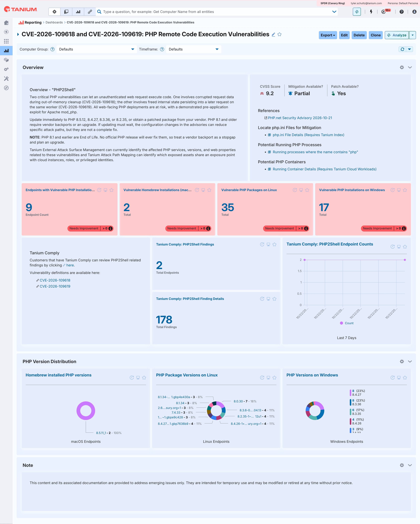420x524 pixels.
Task: Click the Clone button
Action: (x=376, y=35)
